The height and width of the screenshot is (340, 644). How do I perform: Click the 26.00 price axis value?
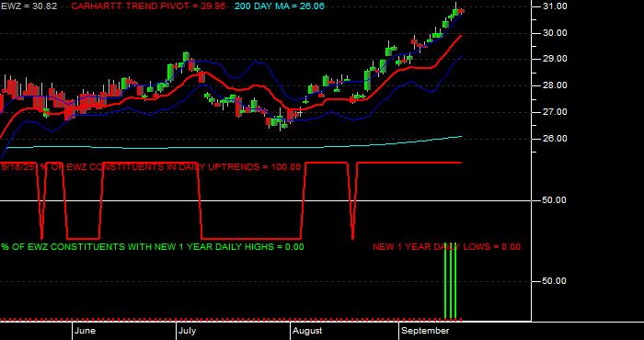click(556, 139)
